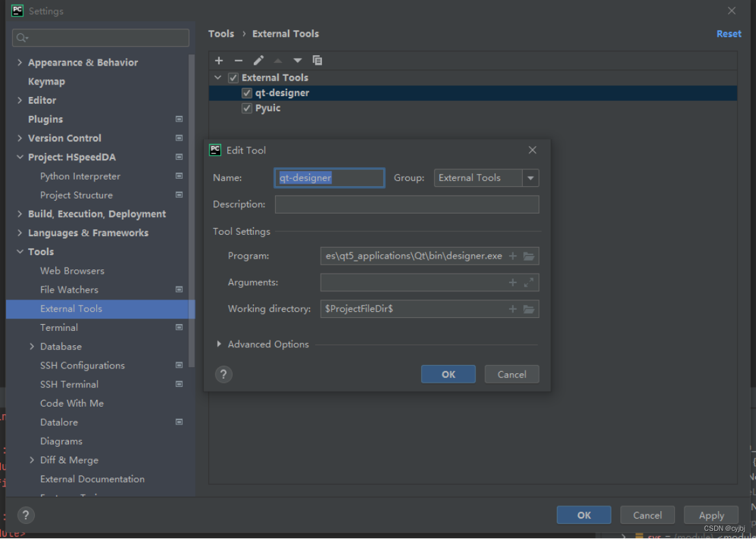Click project-level marker beside Python Interpreter
756x539 pixels.
pos(179,176)
